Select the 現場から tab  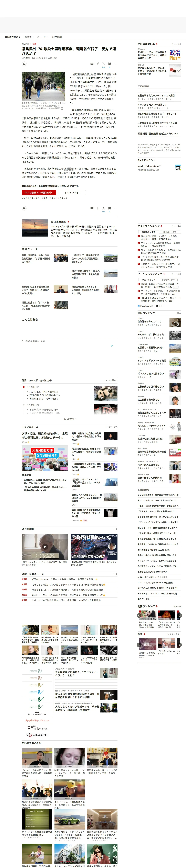click(x=29, y=37)
